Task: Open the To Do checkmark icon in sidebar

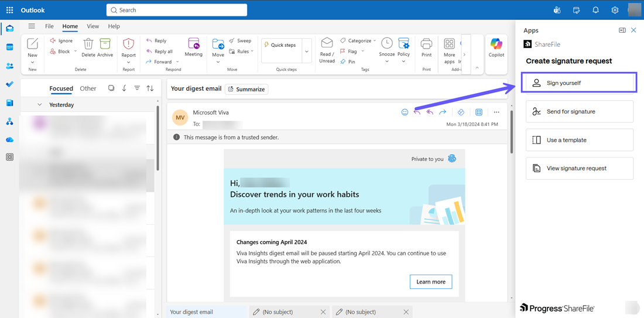Action: pyautogui.click(x=9, y=84)
